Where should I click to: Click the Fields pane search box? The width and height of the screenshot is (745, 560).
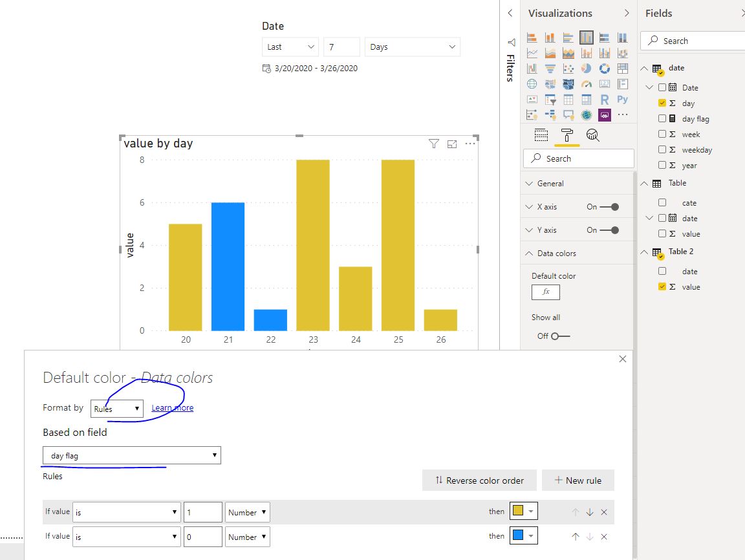pyautogui.click(x=693, y=41)
